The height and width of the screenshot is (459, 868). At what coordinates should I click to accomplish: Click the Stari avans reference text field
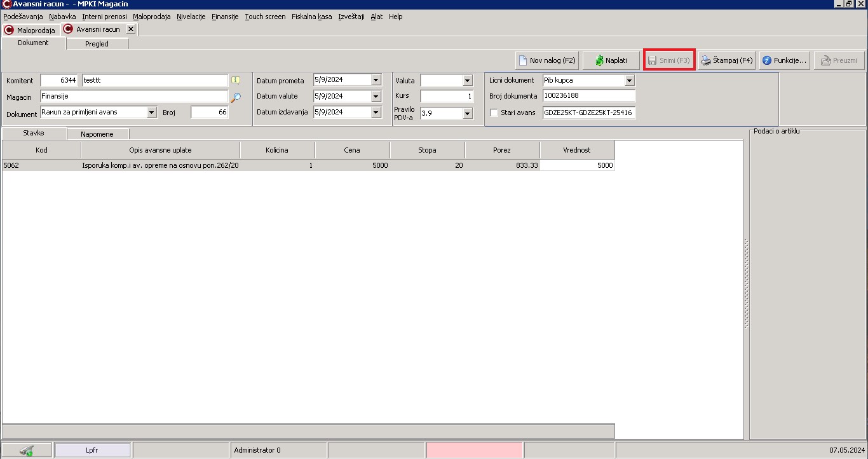(589, 113)
